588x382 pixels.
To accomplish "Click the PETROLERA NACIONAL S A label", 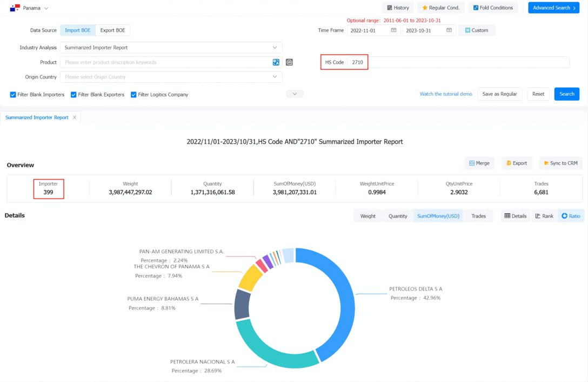I will 203,362.
